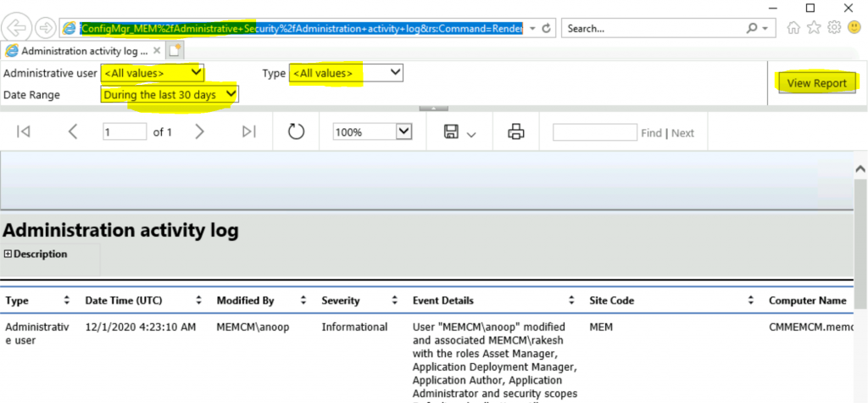Screen dimensions: 868x403
Task: Click the export save disk icon
Action: 451,132
